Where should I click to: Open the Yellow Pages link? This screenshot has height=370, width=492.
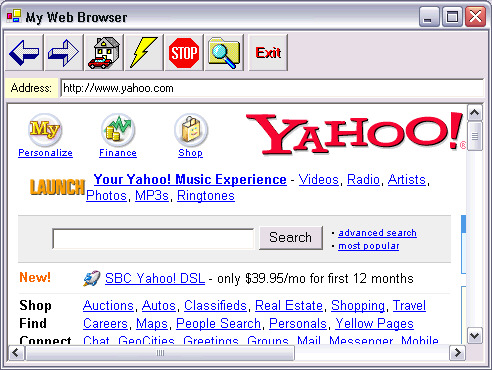pos(374,323)
